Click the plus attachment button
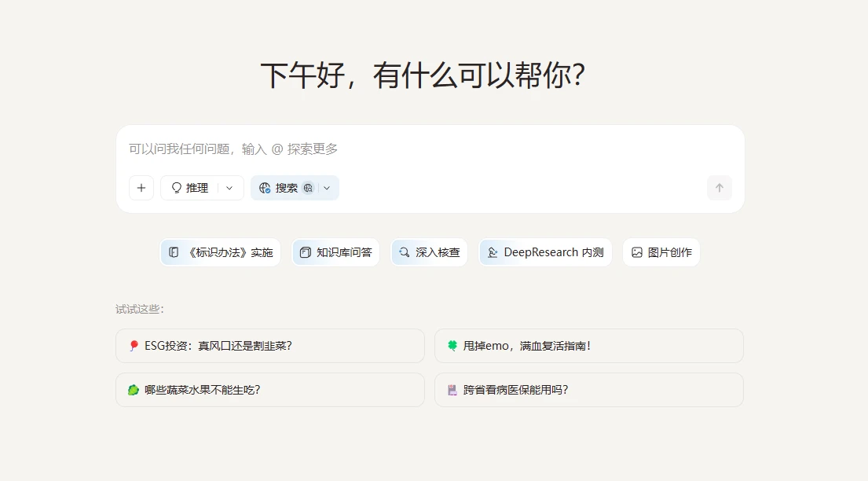Screen dimensions: 868x481 (x=141, y=188)
